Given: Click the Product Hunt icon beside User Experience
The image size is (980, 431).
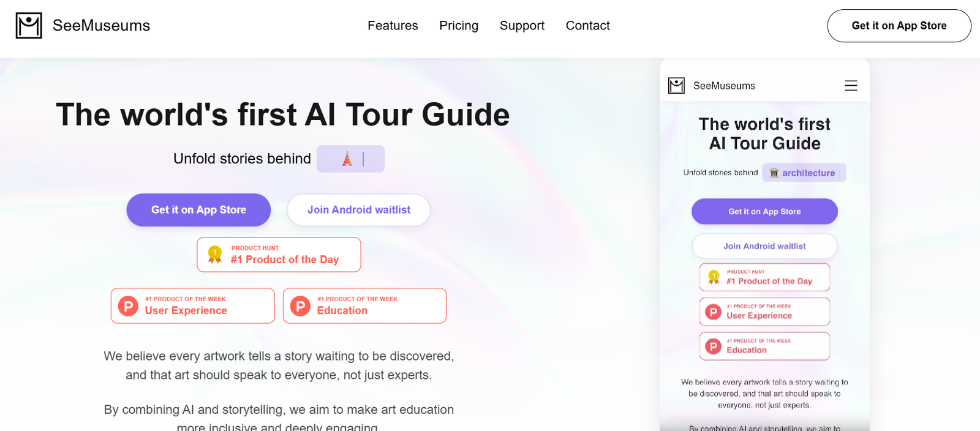Looking at the screenshot, I should 128,305.
